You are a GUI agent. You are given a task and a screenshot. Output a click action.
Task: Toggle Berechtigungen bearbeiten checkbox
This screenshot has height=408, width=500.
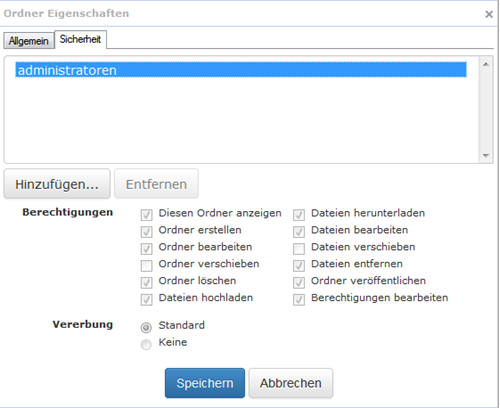pos(299,300)
